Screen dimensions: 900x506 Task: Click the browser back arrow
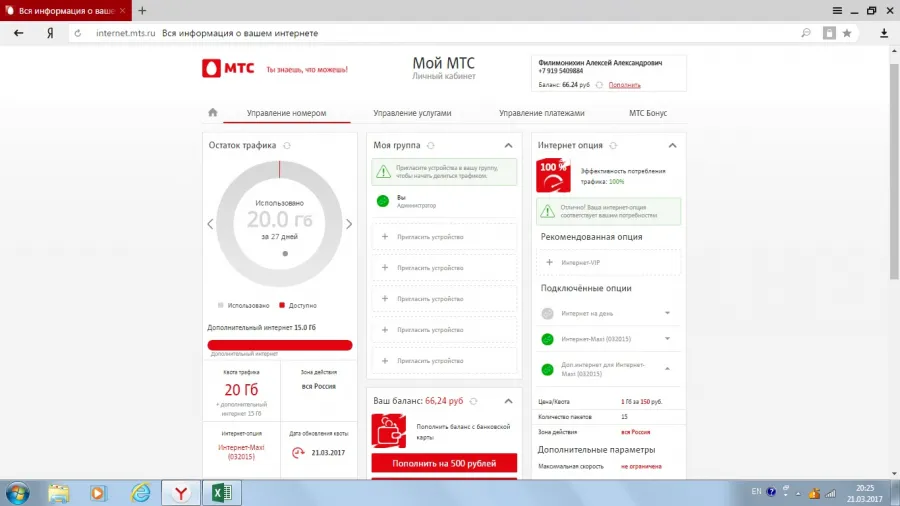tap(18, 33)
